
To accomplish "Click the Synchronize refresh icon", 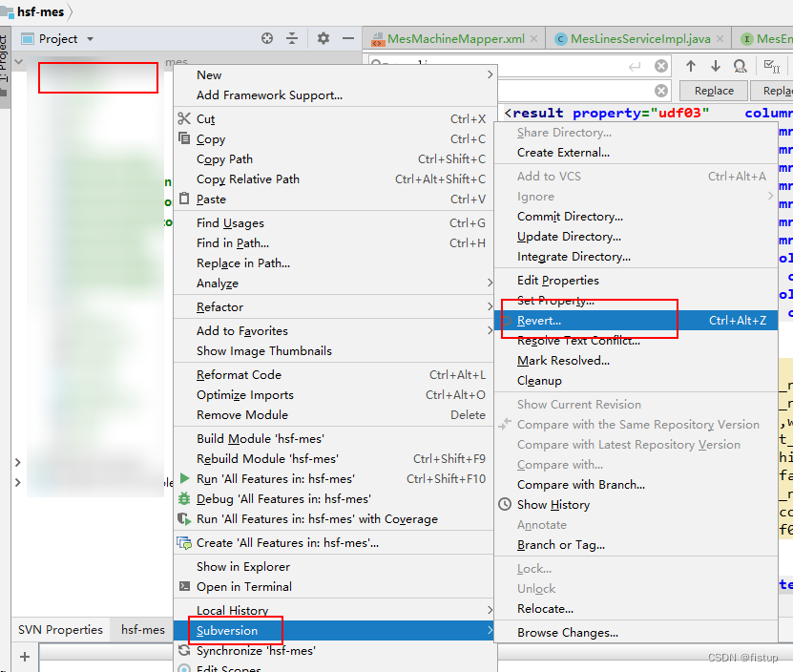I will (184, 651).
